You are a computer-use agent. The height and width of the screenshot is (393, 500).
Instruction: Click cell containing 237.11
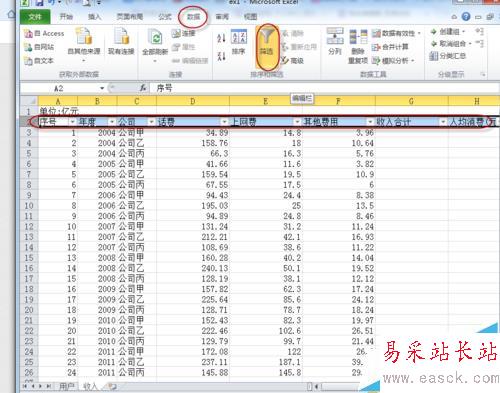click(193, 362)
